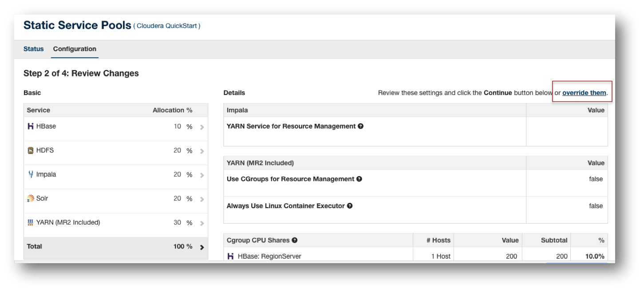Open the Cloudera QuickStart cluster link
The image size is (644, 292).
tap(167, 26)
